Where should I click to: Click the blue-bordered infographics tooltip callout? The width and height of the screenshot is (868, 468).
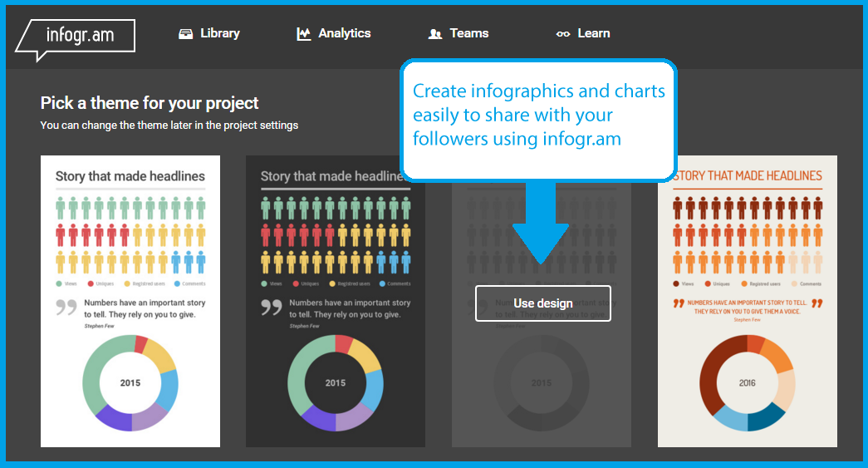538,116
